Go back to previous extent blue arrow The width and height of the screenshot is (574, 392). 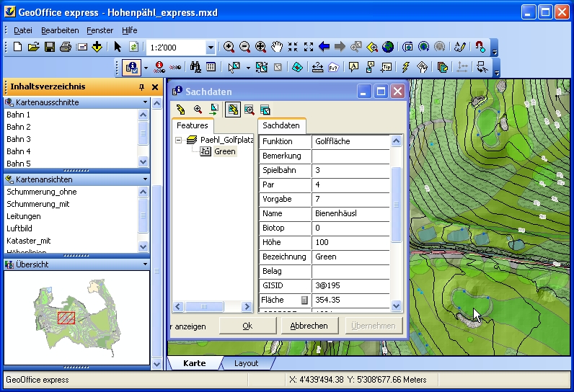(x=324, y=47)
